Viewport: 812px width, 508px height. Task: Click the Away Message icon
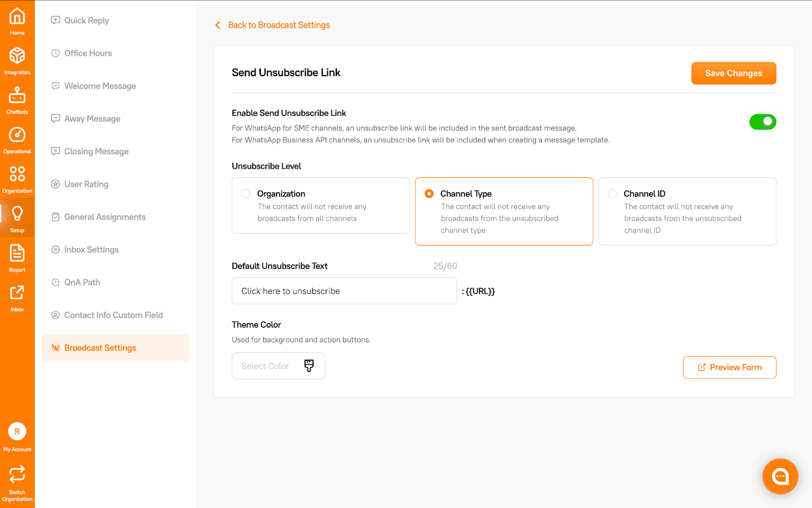56,118
